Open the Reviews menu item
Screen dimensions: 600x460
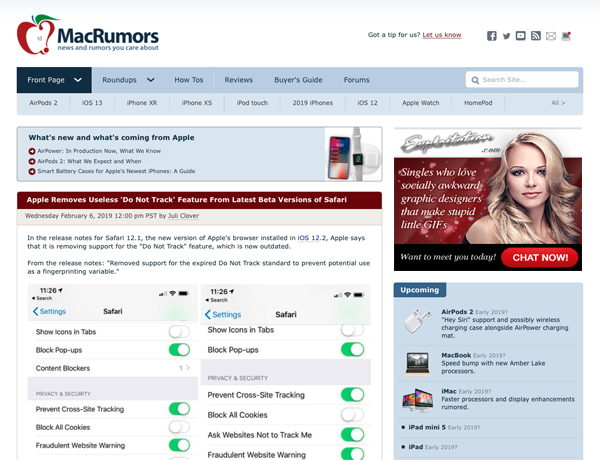click(238, 80)
